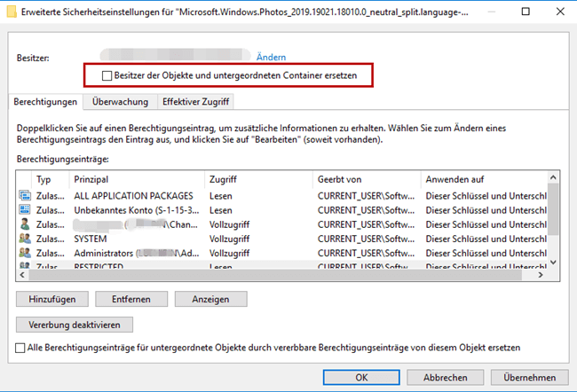Click the horizontal scrollbar thumb

275,275
